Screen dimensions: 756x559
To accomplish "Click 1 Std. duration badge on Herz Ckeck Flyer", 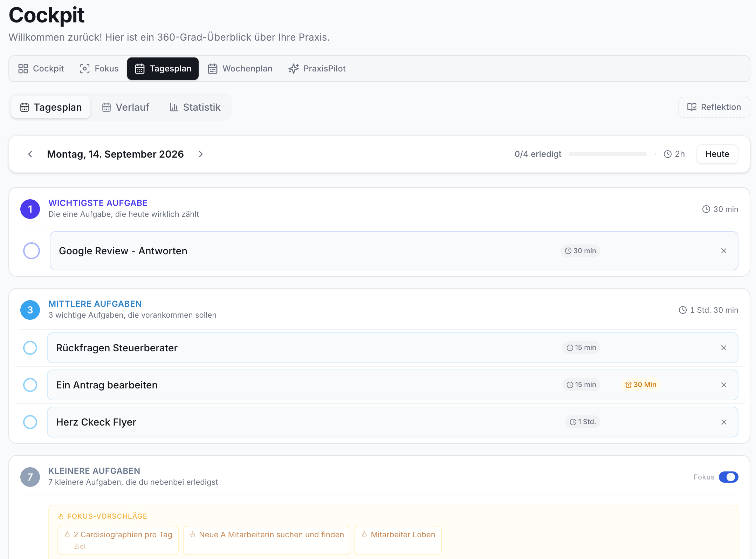I will (x=583, y=422).
